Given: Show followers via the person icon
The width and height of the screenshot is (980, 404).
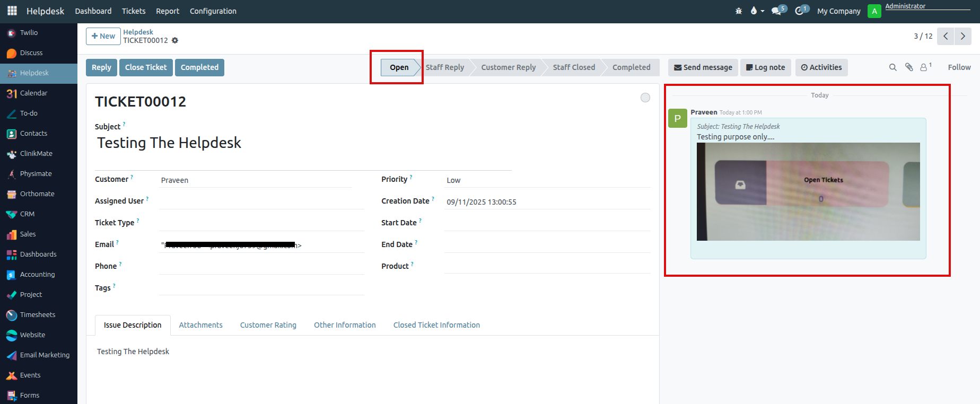Looking at the screenshot, I should [924, 67].
